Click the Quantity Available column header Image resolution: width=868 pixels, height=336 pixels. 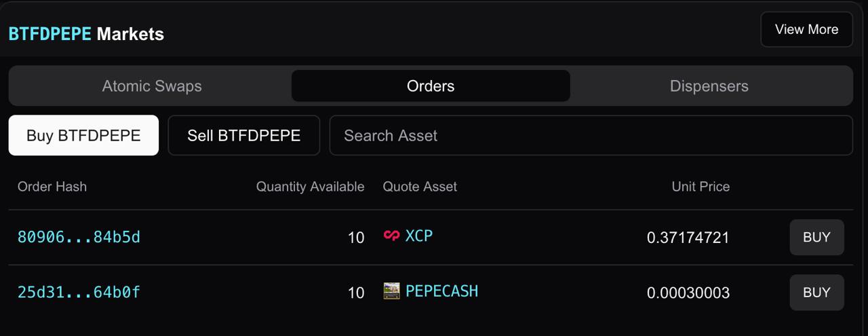tap(310, 187)
